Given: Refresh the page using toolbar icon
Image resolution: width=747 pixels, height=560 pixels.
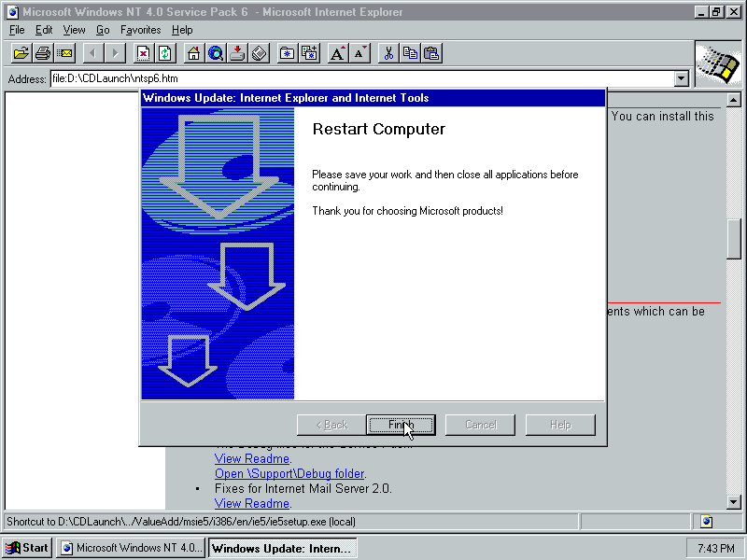Looking at the screenshot, I should (x=165, y=53).
